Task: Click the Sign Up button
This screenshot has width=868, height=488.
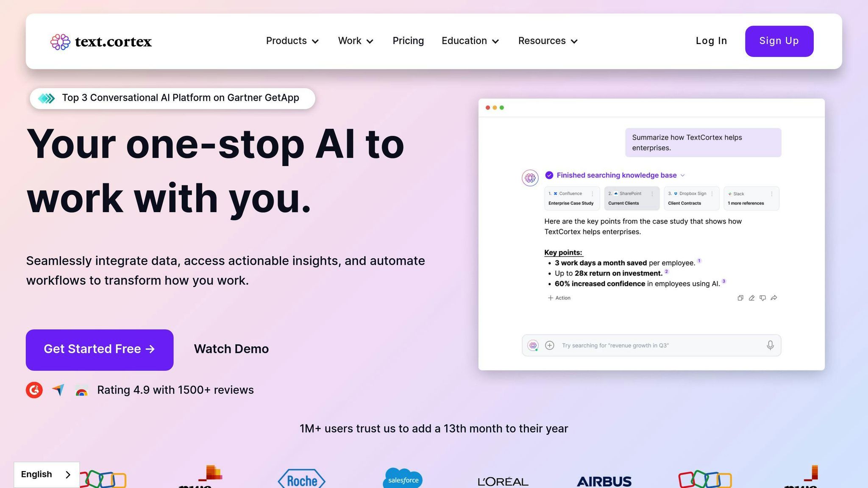Action: 779,41
